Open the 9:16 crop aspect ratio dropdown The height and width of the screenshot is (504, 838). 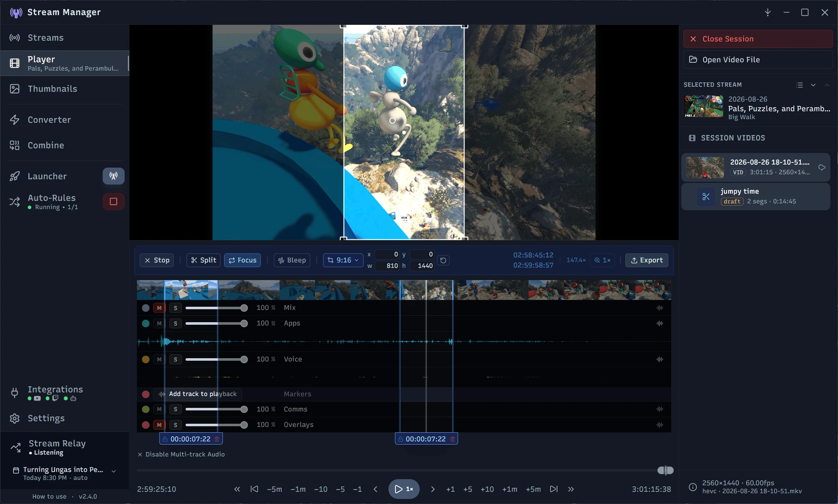(x=343, y=260)
